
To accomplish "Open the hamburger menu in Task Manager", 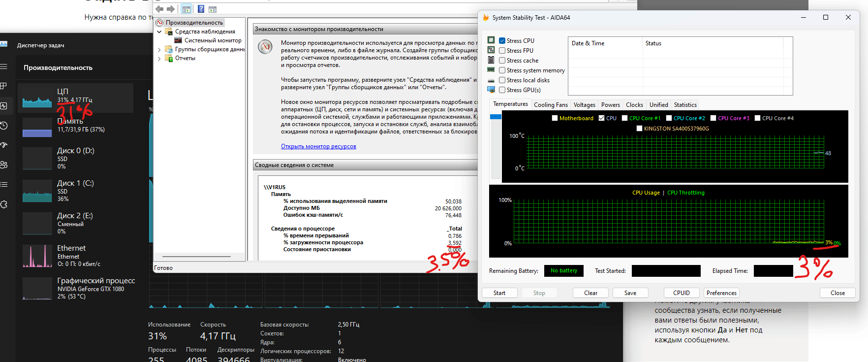I will tap(4, 66).
